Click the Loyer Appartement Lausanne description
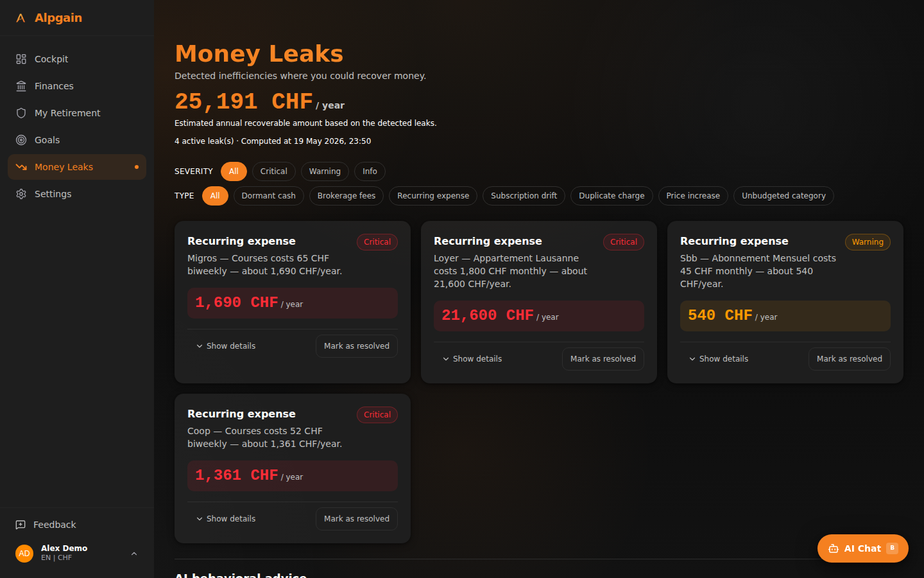Viewport: 924px width, 578px height. (510, 271)
